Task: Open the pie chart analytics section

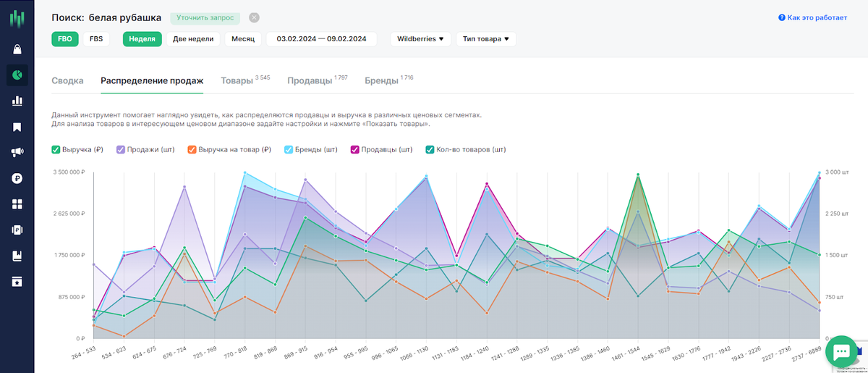Action: coord(17,75)
